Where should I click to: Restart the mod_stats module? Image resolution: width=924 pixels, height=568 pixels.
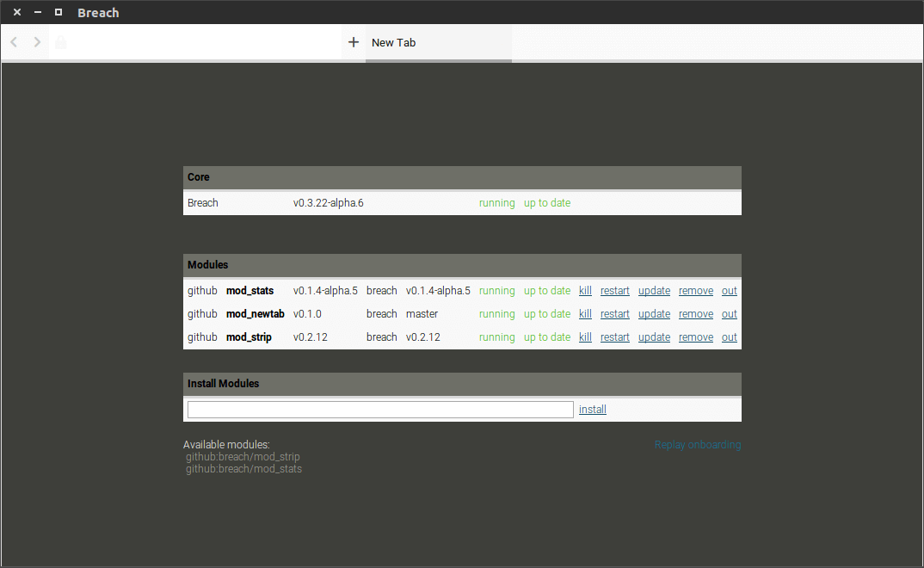(x=614, y=291)
